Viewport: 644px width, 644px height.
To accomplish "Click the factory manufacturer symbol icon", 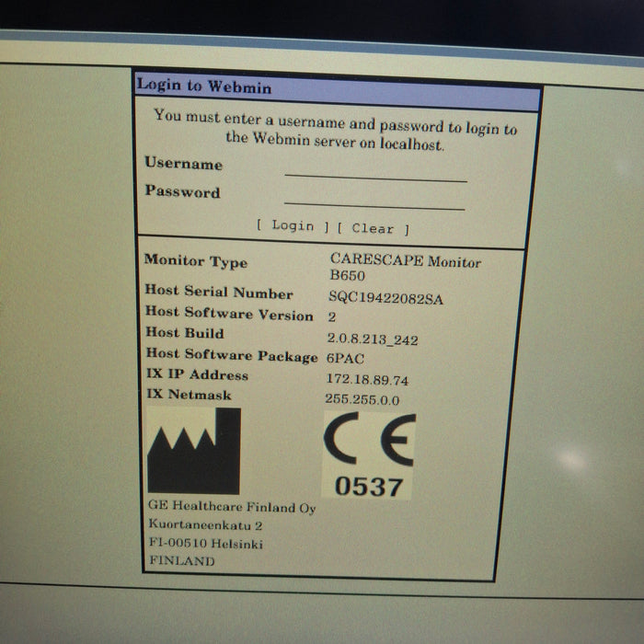I will pos(193,452).
